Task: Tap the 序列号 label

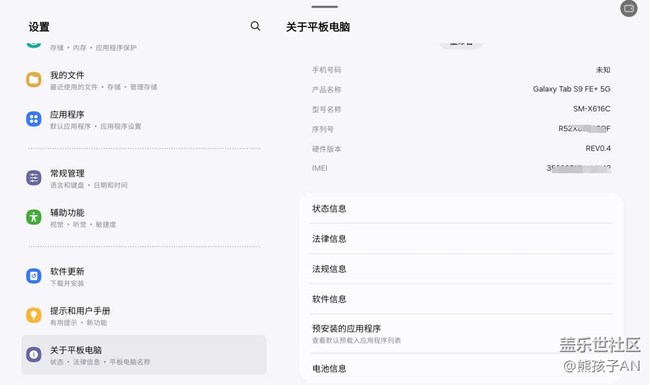Action: [323, 129]
